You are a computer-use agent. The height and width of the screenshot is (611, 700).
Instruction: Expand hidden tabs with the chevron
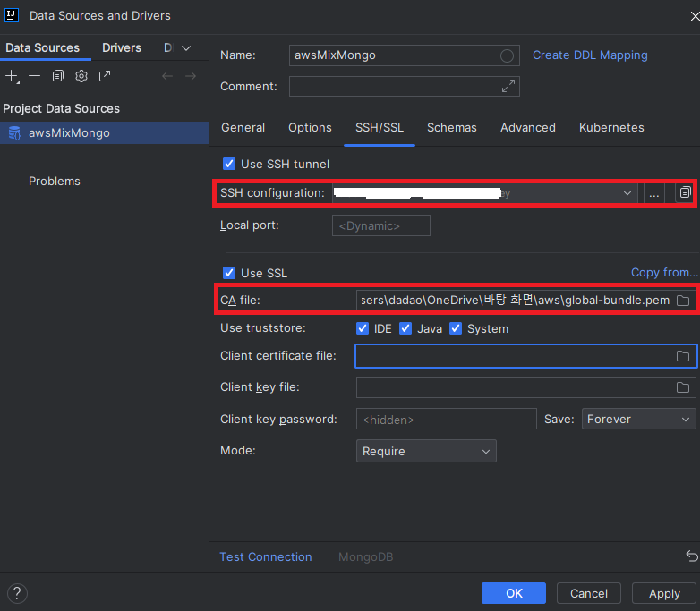186,48
